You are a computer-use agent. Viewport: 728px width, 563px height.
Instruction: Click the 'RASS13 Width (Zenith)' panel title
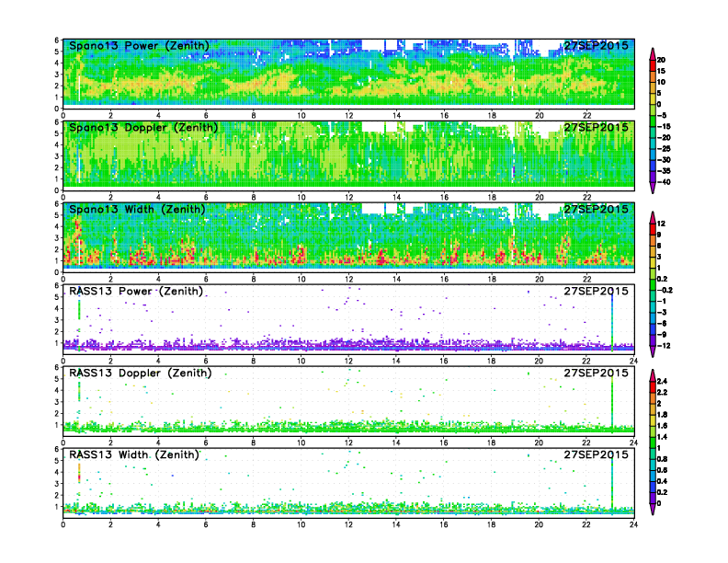coord(134,454)
